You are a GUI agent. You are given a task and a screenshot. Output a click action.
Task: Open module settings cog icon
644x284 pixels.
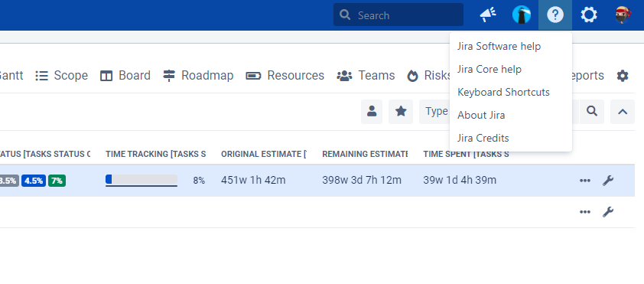tap(623, 76)
